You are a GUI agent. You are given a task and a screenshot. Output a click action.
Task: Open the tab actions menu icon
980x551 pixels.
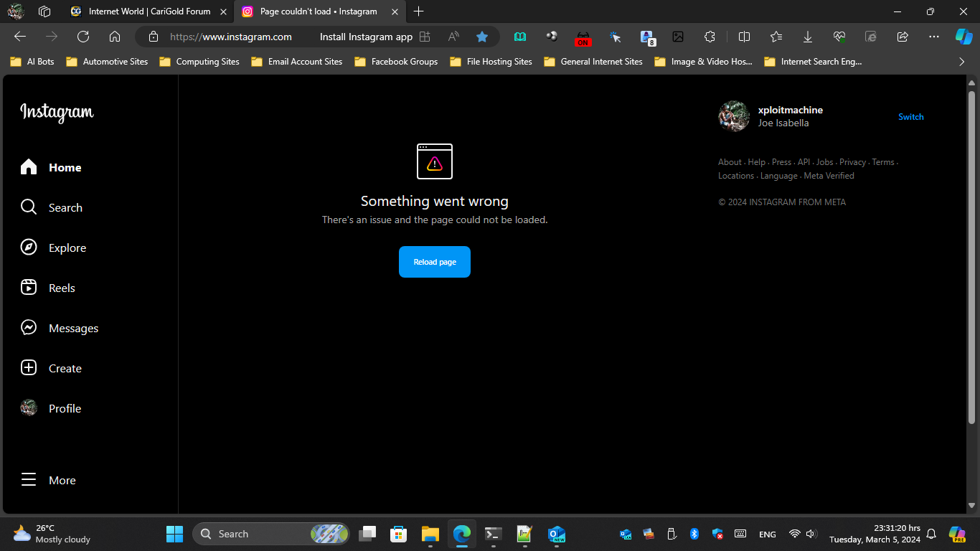44,11
